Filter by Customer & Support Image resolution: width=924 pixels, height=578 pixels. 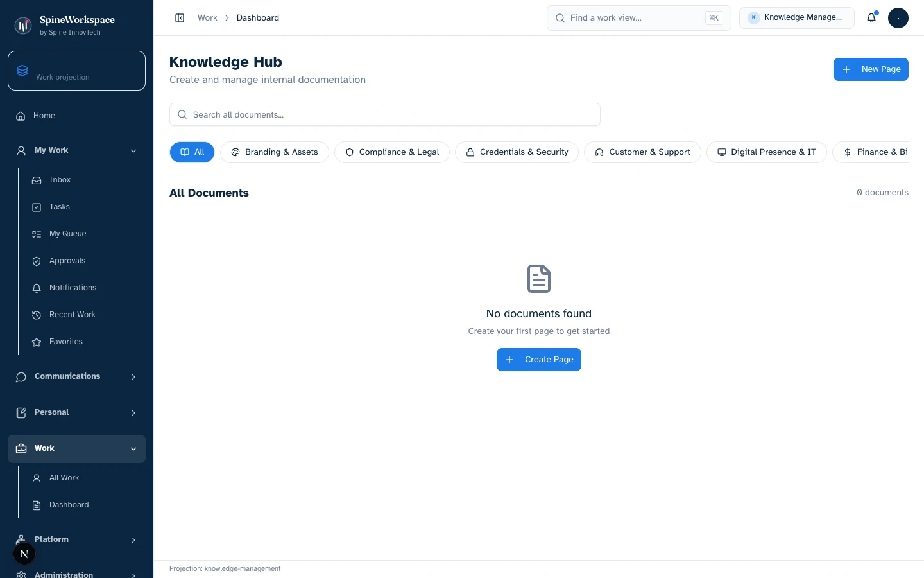click(642, 152)
